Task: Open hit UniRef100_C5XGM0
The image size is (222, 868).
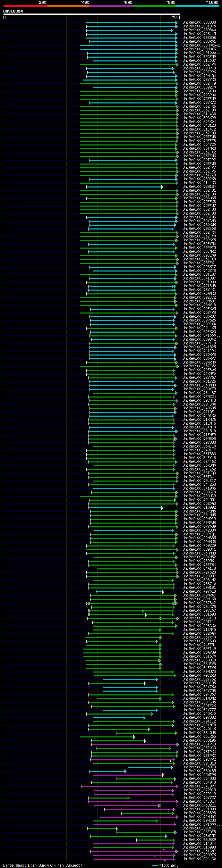Action: point(199,466)
